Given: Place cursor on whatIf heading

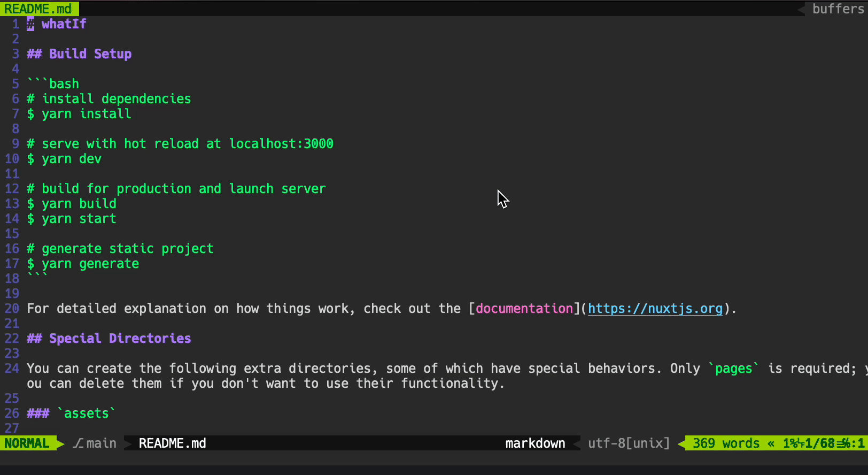Looking at the screenshot, I should [x=64, y=24].
